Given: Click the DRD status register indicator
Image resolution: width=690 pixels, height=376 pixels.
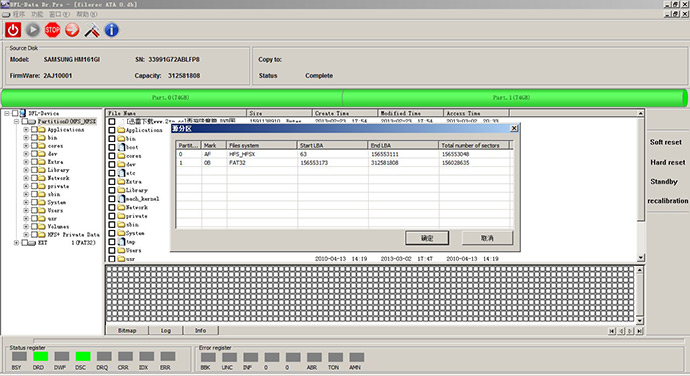Looking at the screenshot, I should [40, 356].
